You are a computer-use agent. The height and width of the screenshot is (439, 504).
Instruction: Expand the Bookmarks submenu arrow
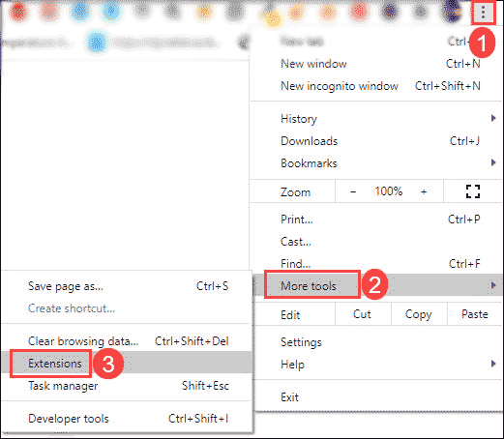[x=493, y=162]
